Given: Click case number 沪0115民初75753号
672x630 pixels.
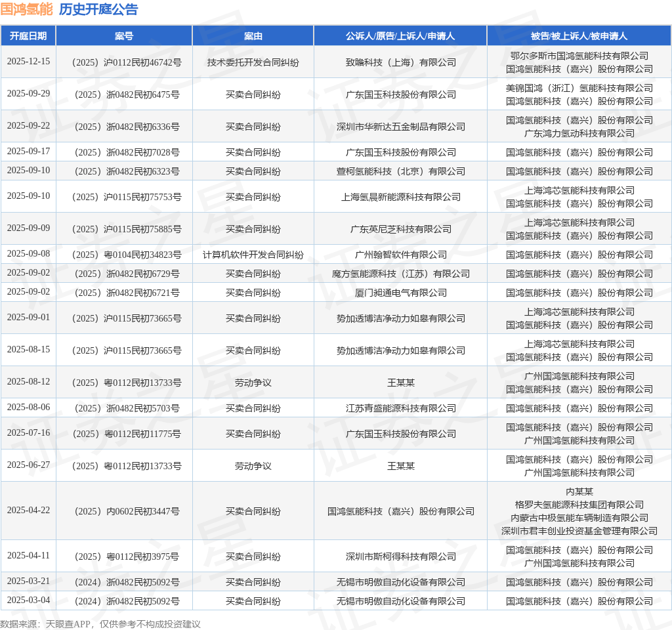Looking at the screenshot, I should coord(127,197).
